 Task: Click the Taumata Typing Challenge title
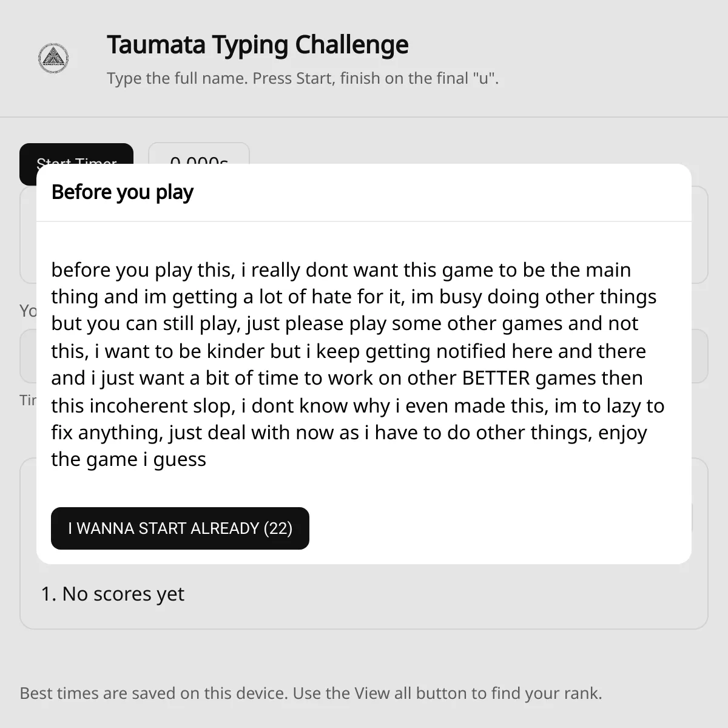coord(258,45)
